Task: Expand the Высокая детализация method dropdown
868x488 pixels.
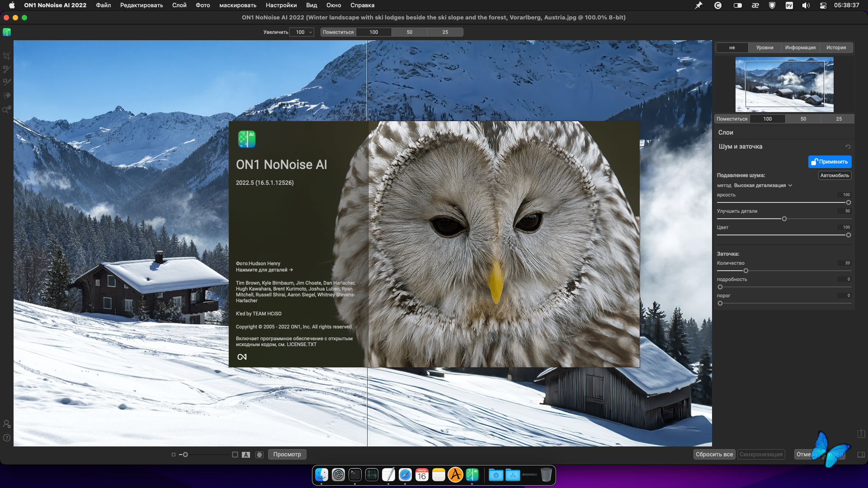Action: pyautogui.click(x=763, y=185)
